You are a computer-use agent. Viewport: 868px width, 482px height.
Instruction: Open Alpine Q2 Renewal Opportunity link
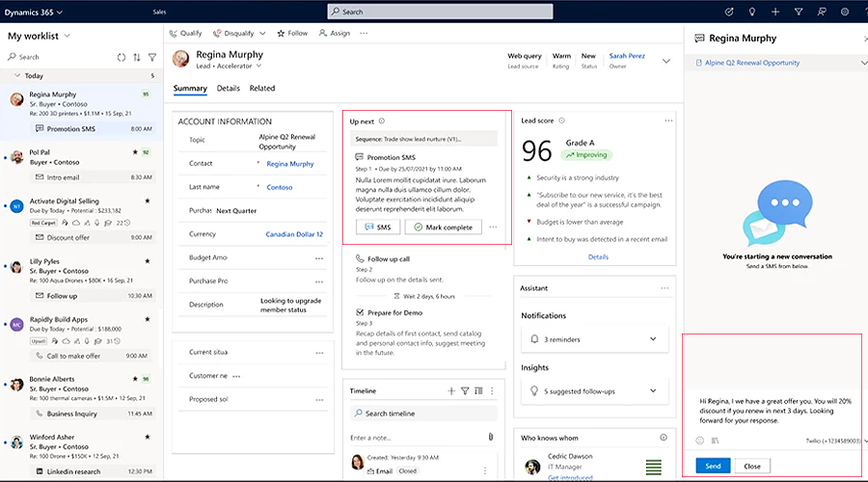[751, 63]
